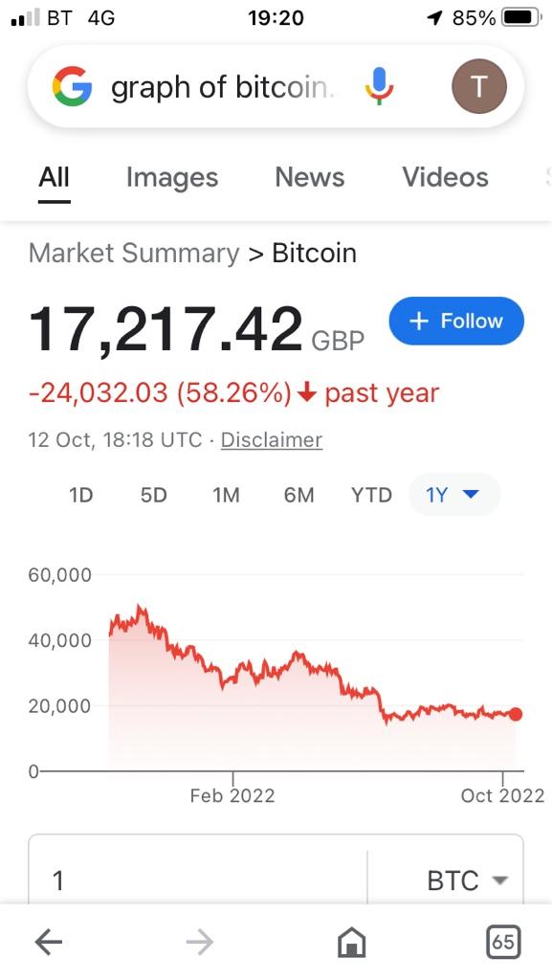Tap the battery status icon

point(522,17)
